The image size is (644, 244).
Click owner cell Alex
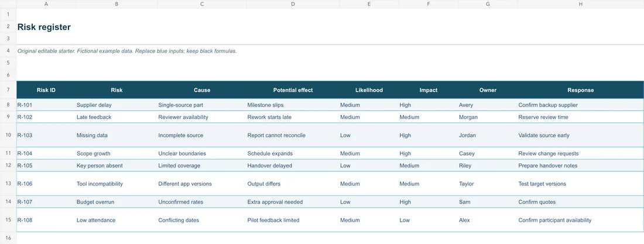click(x=488, y=220)
